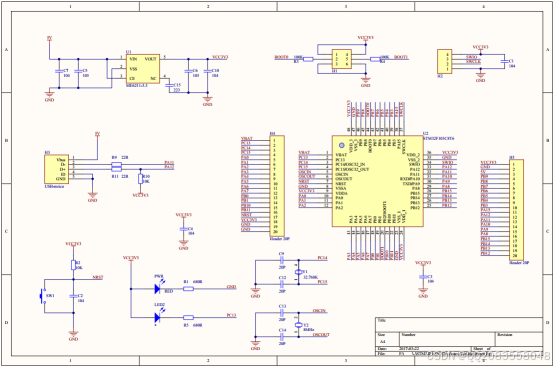
Task: Click resistor R5 680R
Action: [188, 318]
